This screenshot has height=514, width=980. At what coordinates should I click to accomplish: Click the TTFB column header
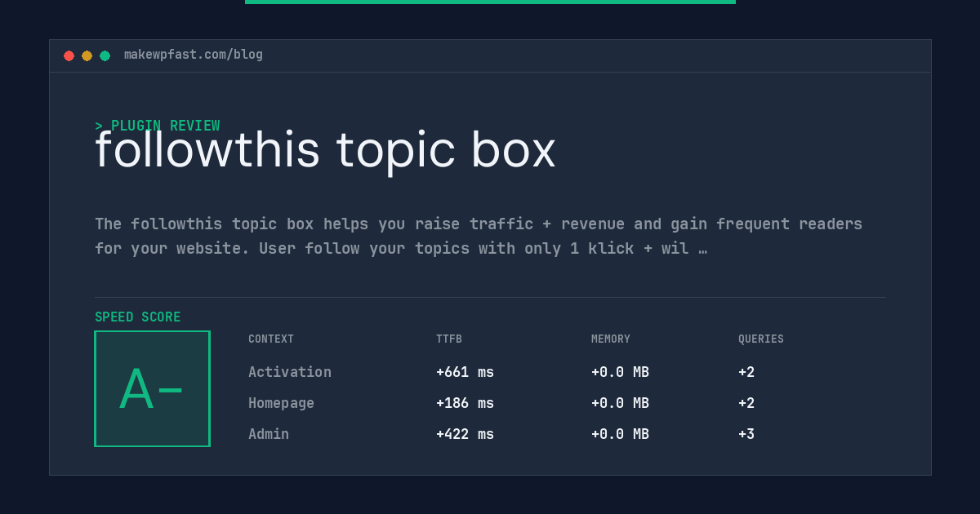449,339
